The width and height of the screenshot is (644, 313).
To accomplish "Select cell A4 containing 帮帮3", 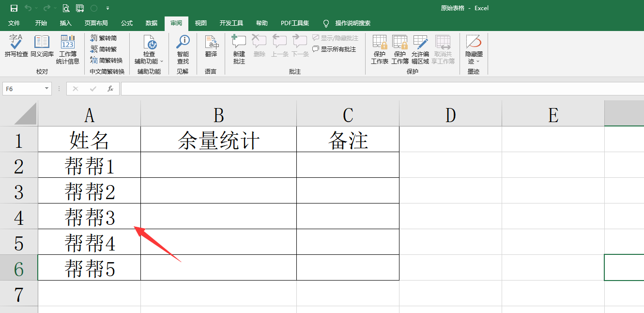I will (x=89, y=216).
